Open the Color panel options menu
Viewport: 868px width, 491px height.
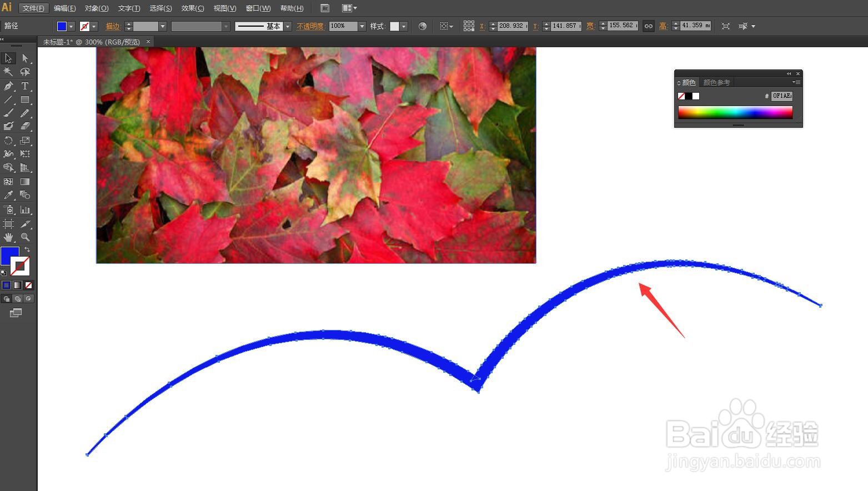point(796,82)
